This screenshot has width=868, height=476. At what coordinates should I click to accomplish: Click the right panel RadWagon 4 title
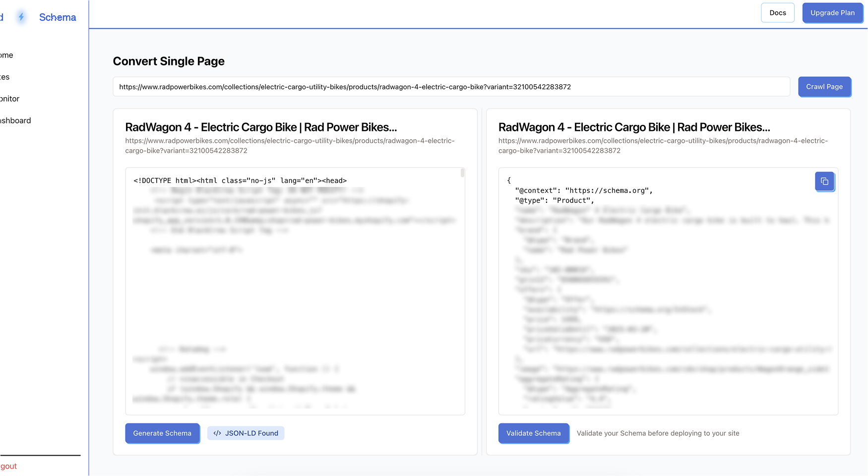634,127
